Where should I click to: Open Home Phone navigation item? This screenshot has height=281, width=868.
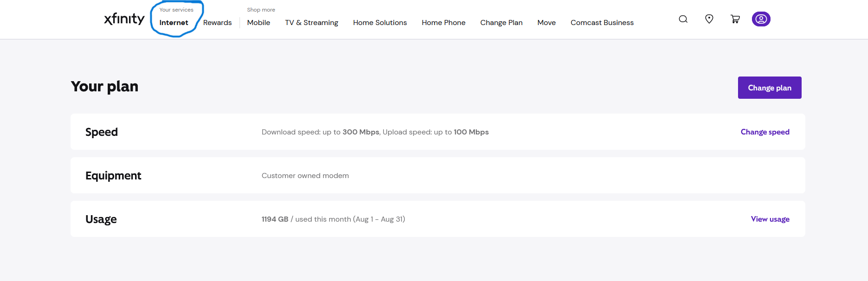pos(443,22)
